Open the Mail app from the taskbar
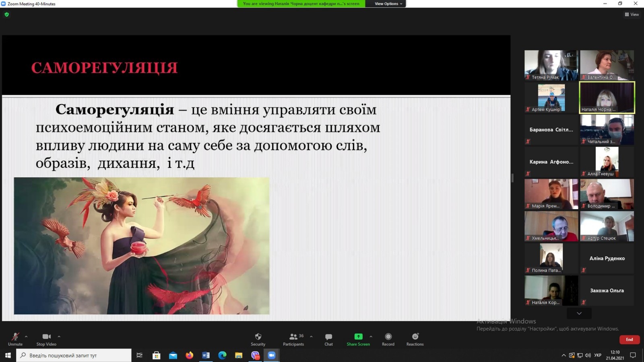 click(x=173, y=355)
